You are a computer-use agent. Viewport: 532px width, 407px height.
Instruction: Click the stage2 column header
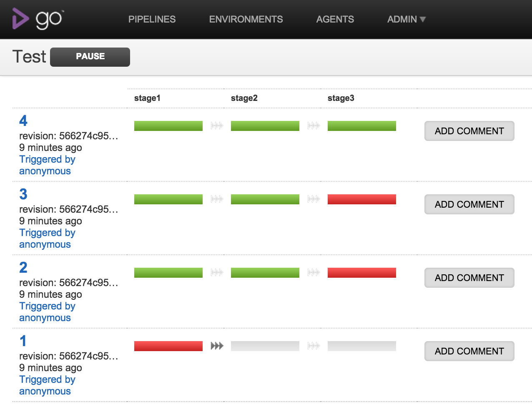(x=244, y=98)
